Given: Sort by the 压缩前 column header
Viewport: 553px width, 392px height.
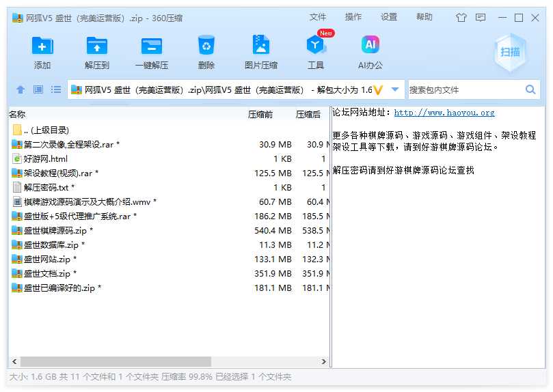Looking at the screenshot, I should pos(260,115).
